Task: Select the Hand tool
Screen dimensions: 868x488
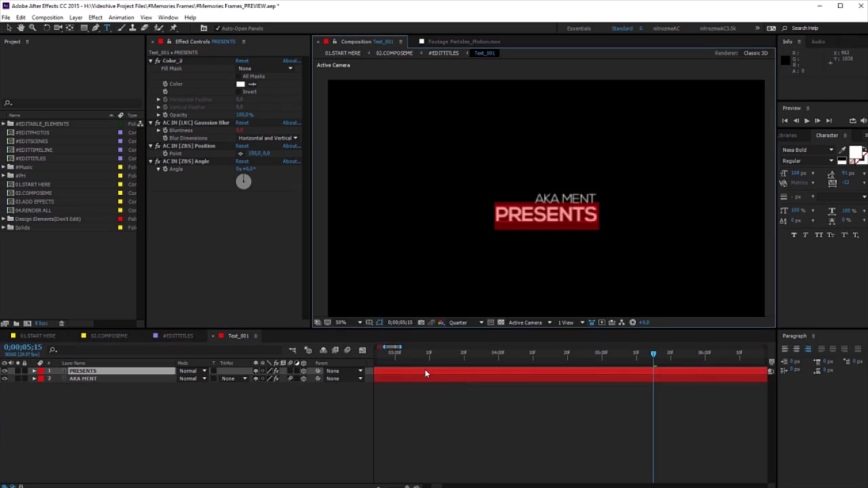Action: click(20, 28)
